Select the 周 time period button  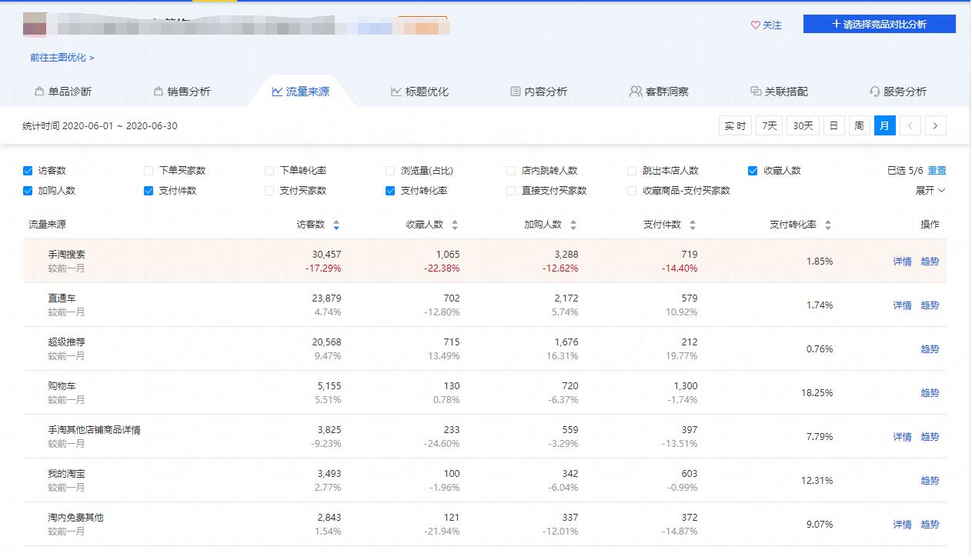(x=858, y=125)
